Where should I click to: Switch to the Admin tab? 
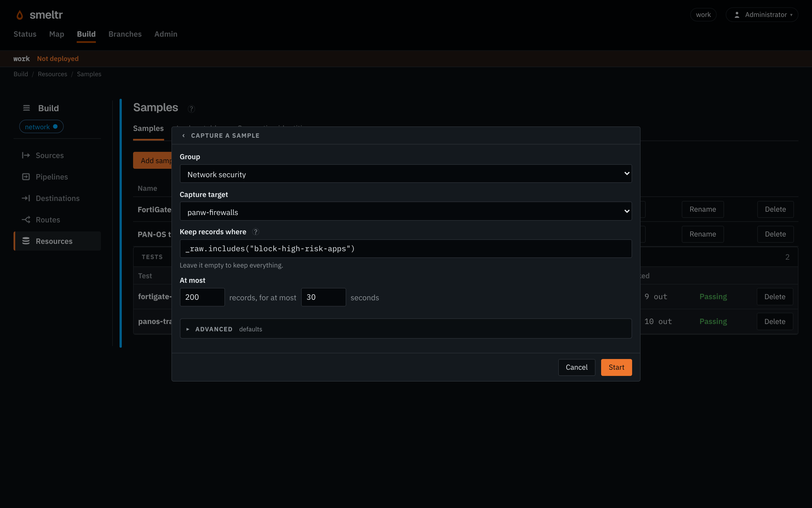(x=166, y=34)
